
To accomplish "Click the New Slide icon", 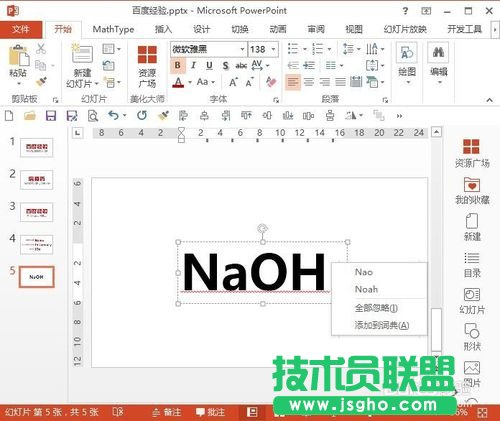I will tap(82, 53).
